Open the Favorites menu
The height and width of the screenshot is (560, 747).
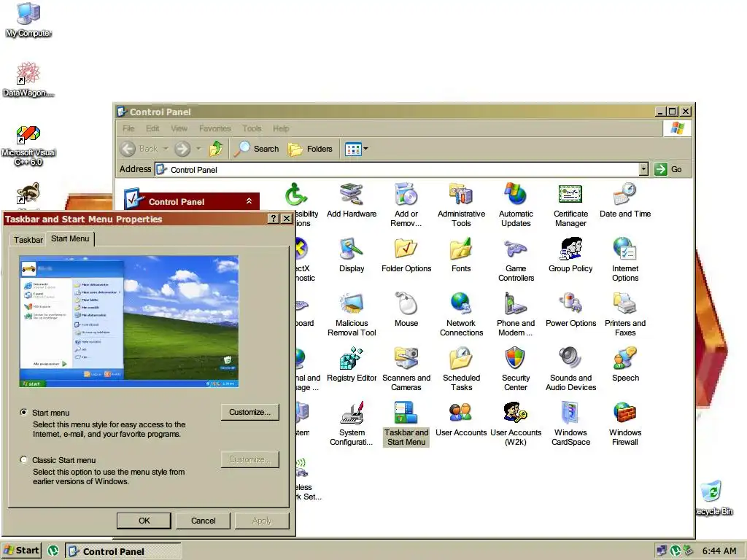pyautogui.click(x=215, y=128)
